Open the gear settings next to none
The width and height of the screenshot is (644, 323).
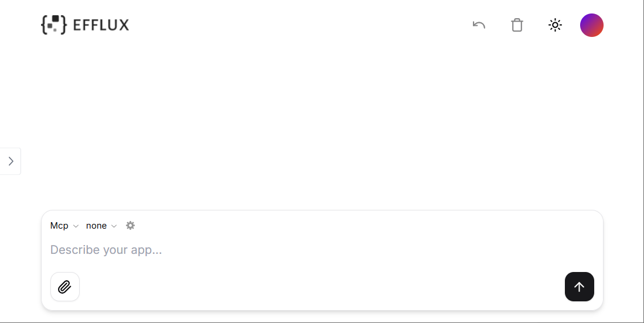[x=130, y=226]
